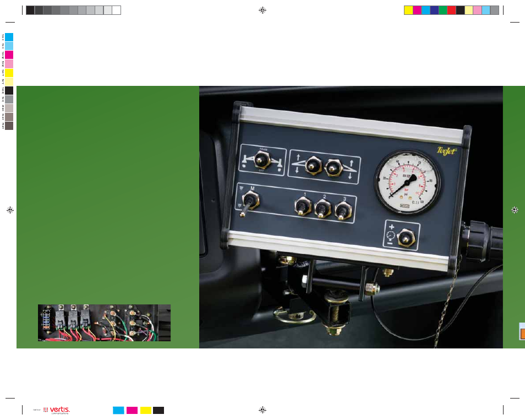The height and width of the screenshot is (420, 525).
Task: Click the TeeJet logo on the panel
Action: [447, 151]
